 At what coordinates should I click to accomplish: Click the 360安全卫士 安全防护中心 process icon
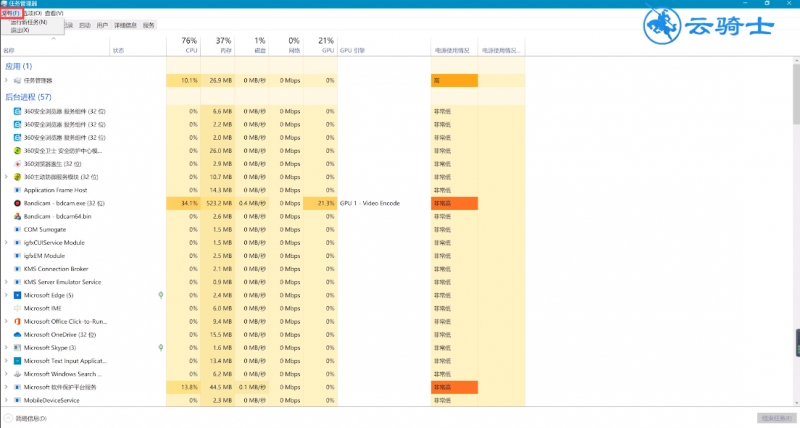tap(17, 150)
